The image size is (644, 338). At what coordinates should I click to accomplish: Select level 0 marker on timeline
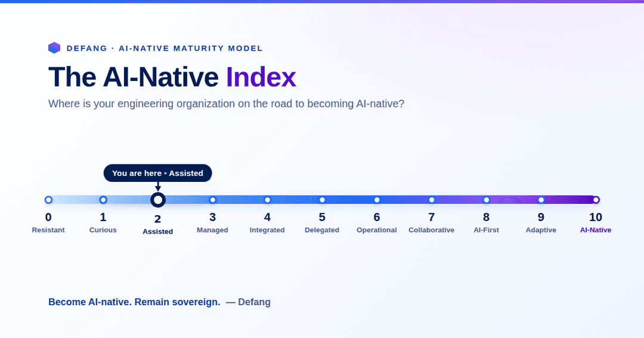pyautogui.click(x=48, y=200)
